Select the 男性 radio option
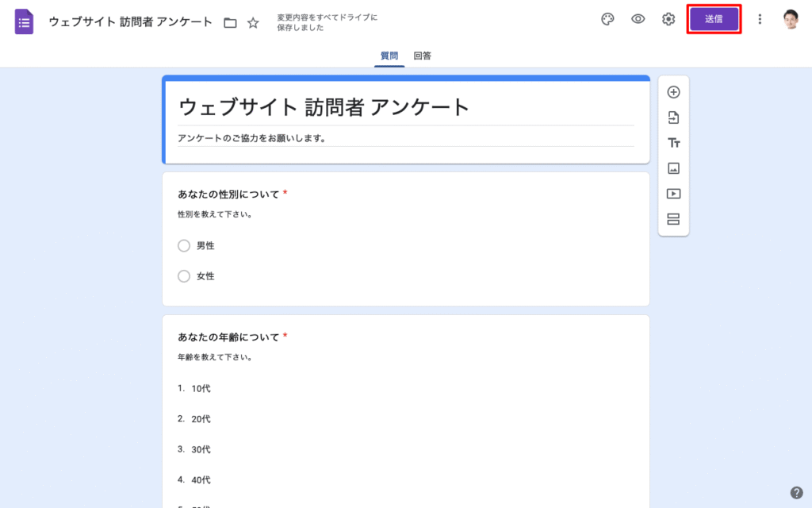The image size is (812, 508). point(184,246)
